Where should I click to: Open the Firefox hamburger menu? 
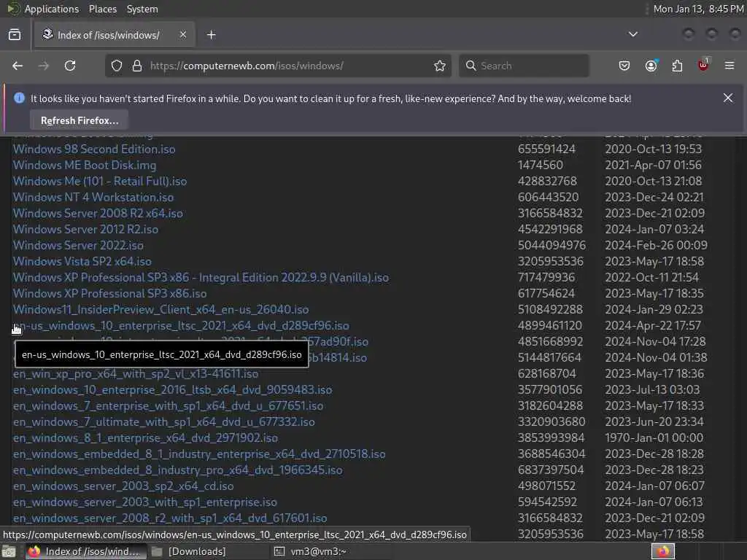point(729,66)
